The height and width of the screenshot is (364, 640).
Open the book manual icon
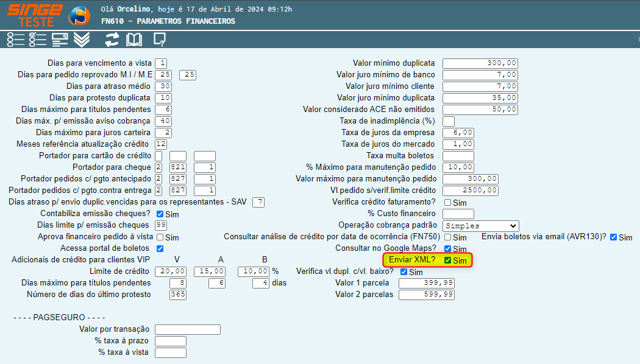[133, 40]
